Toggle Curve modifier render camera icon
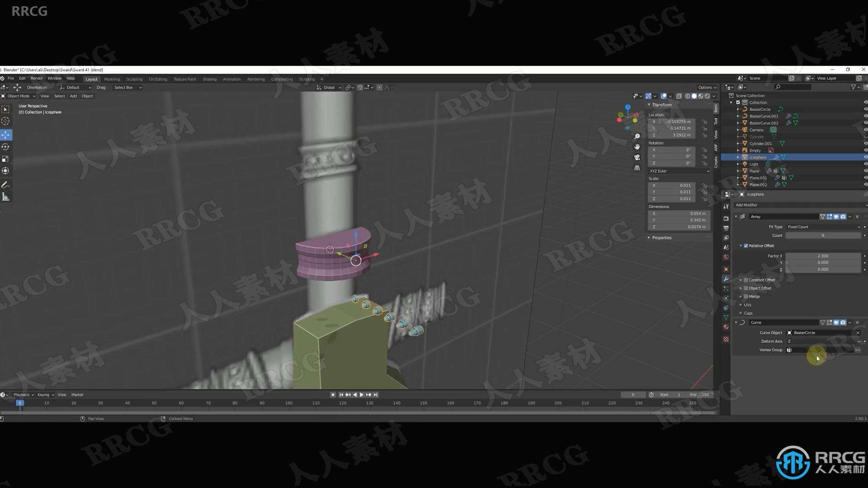The height and width of the screenshot is (488, 868). click(843, 323)
